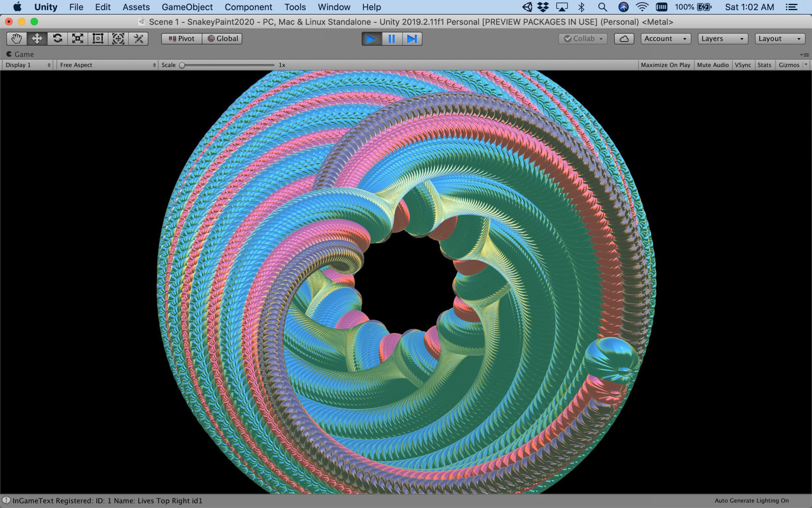Pause the running game
Image resolution: width=812 pixels, height=508 pixels.
click(392, 39)
